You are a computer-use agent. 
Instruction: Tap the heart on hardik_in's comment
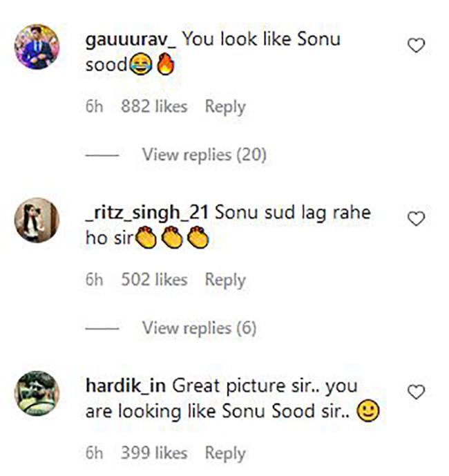click(x=416, y=392)
